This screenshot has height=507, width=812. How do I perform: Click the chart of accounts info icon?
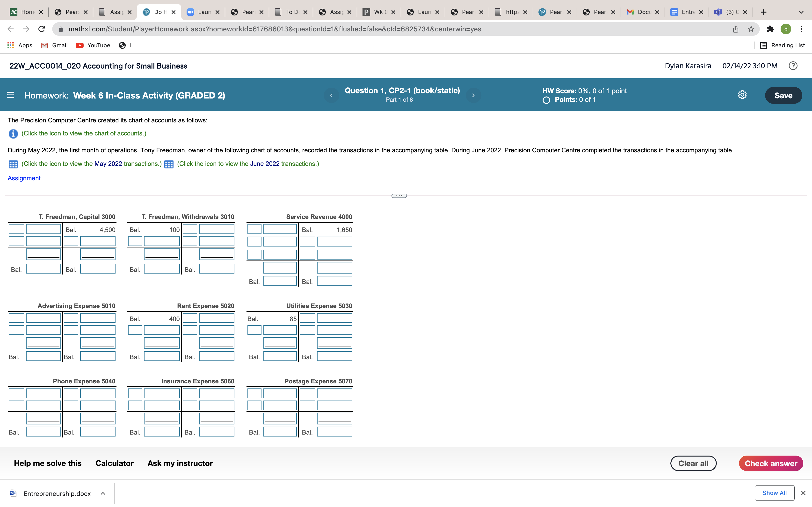(13, 134)
